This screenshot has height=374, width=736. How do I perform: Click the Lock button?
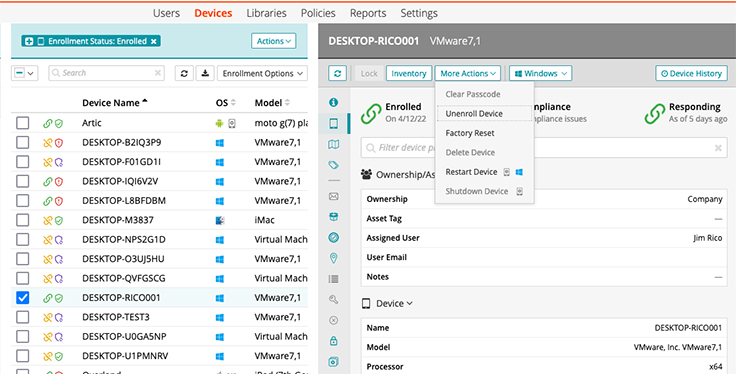click(369, 73)
